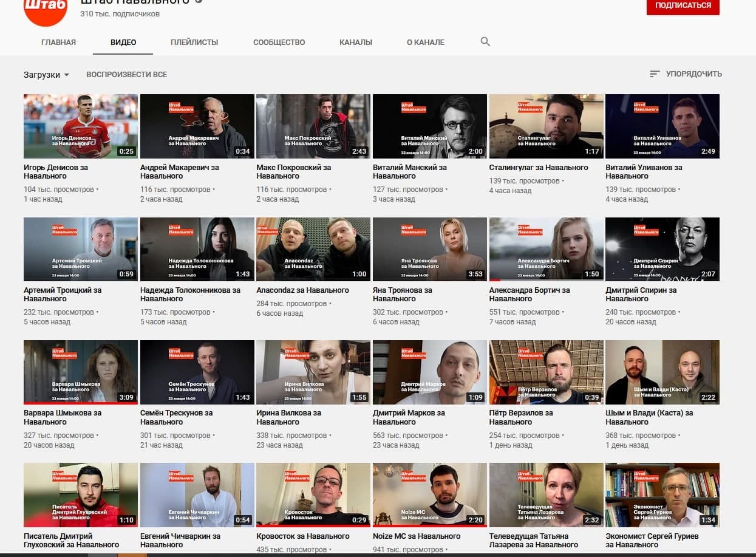This screenshot has width=756, height=557.
Task: Open Экономист Сергей Гуриев video thumbnail
Action: click(x=662, y=495)
